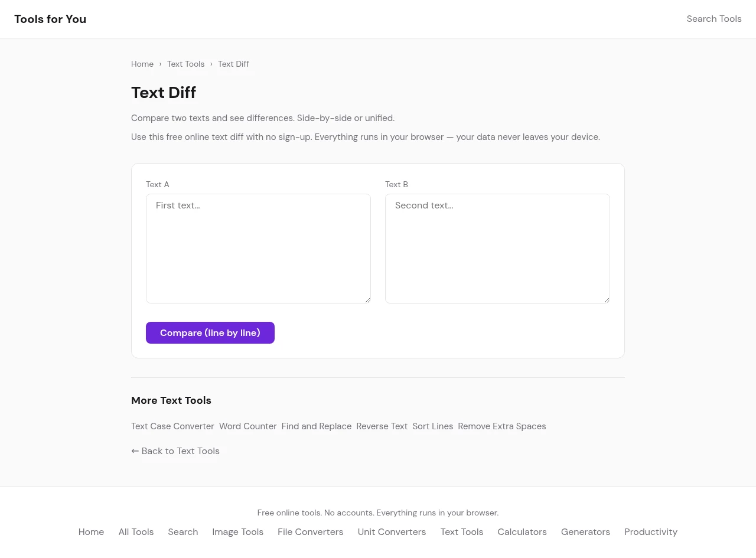This screenshot has height=558, width=756.
Task: Click the Tools for You logo
Action: pos(50,19)
